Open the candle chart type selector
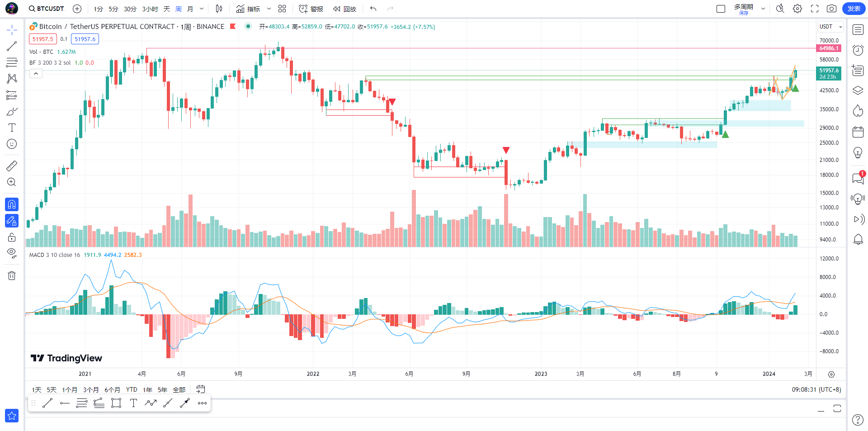This screenshot has height=431, width=868. [219, 9]
